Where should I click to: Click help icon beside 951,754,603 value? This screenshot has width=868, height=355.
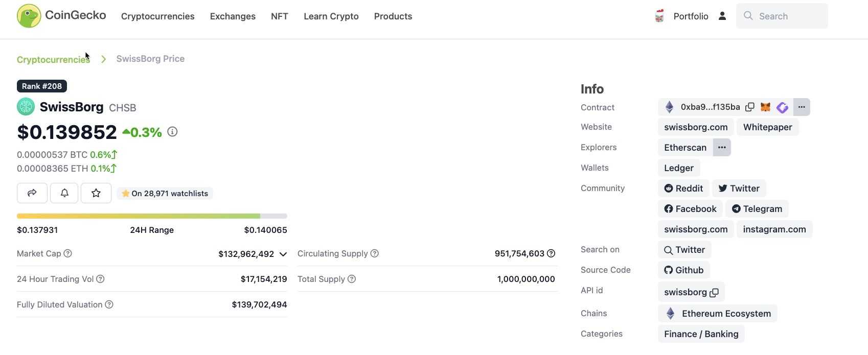551,253
